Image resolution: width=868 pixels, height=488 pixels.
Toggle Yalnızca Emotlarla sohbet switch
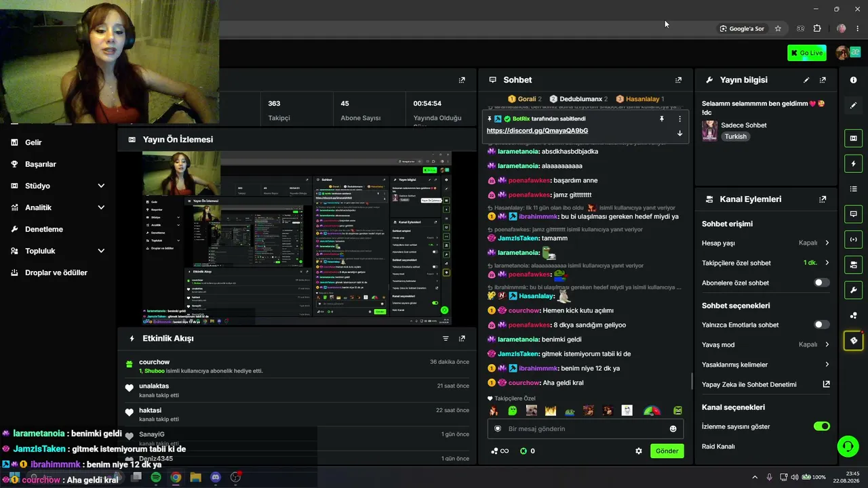coord(821,325)
